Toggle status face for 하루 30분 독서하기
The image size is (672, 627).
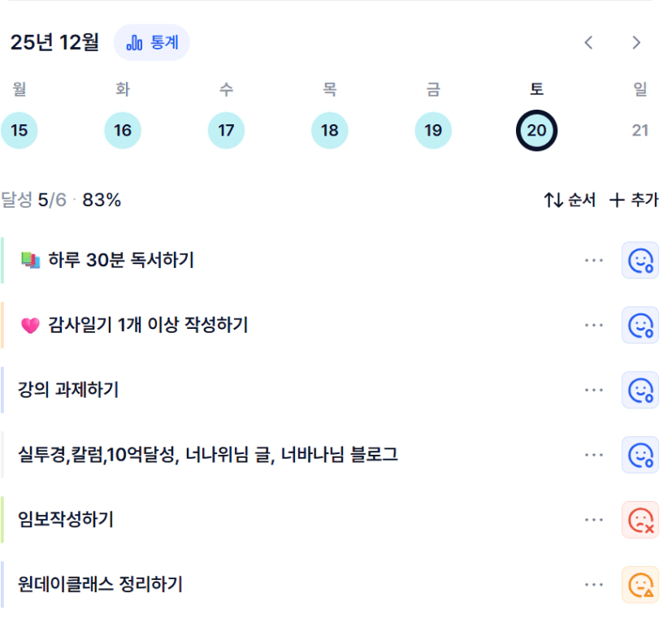(640, 260)
